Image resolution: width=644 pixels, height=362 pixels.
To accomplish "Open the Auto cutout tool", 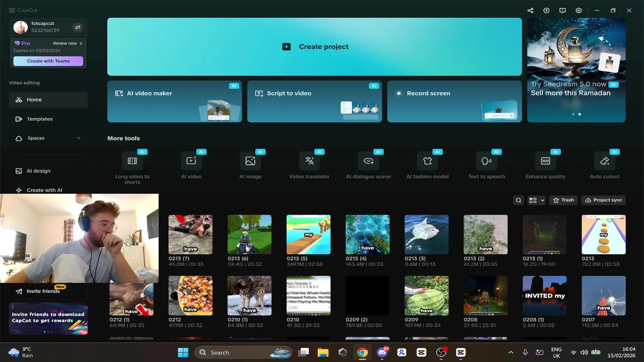I will [x=604, y=165].
